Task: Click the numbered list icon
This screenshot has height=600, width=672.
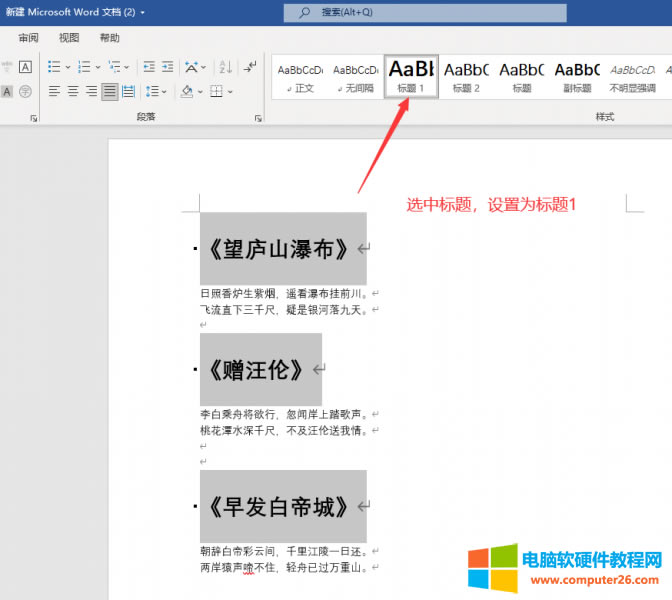Action: point(84,67)
